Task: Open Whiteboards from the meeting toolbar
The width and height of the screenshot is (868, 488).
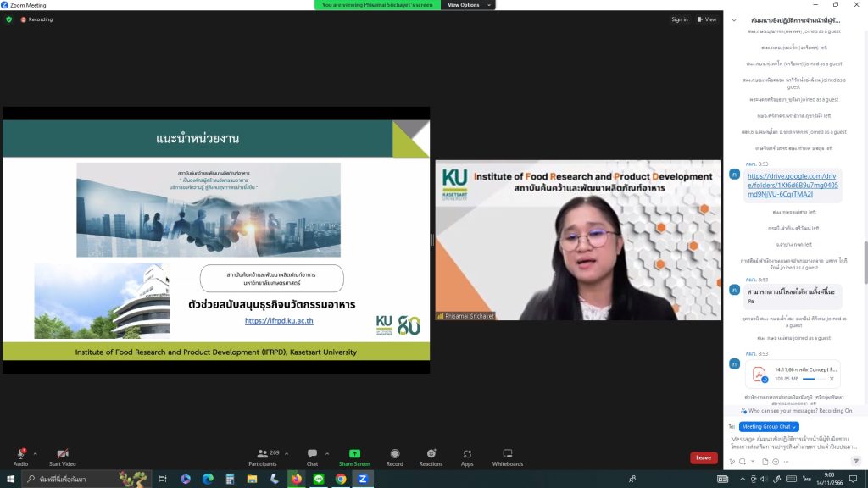Action: click(508, 456)
